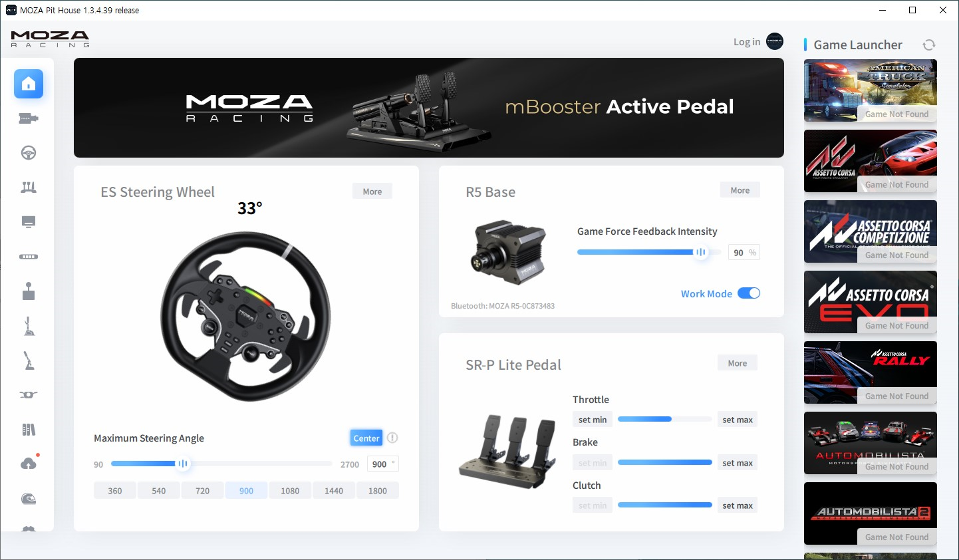Click the force feedback percent field 90
Viewport: 959px width, 560px height.
click(x=744, y=253)
